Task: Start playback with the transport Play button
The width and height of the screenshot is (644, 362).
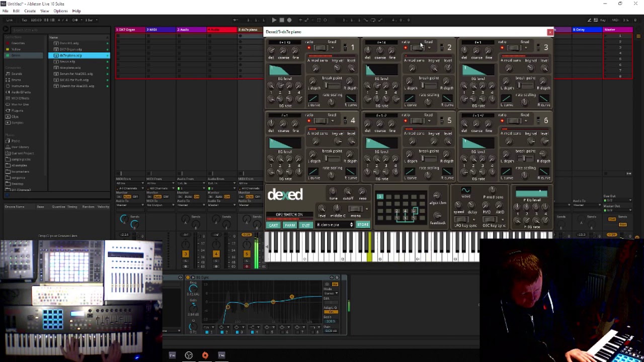Action: [x=274, y=20]
